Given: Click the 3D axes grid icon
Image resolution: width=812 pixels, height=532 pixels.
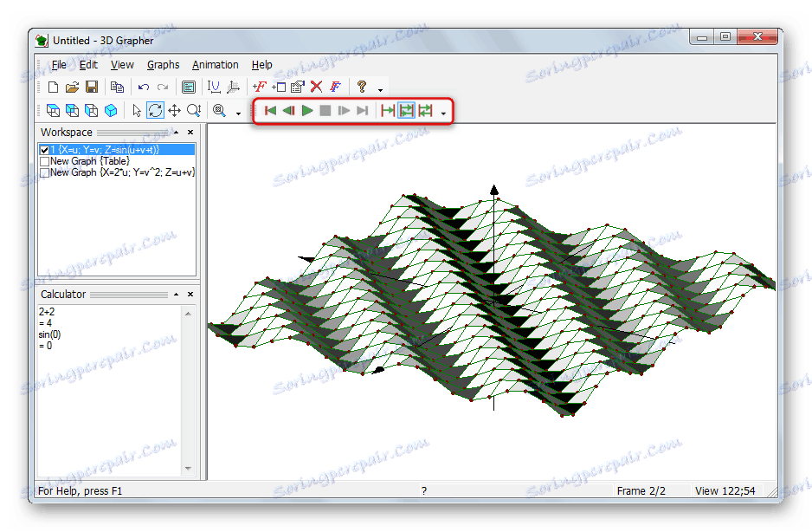Looking at the screenshot, I should coord(233,88).
